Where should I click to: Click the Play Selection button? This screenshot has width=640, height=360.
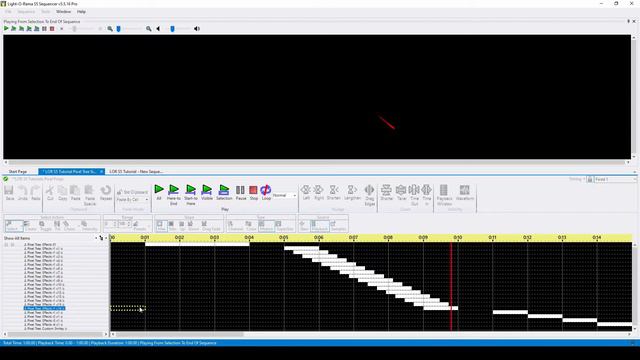[x=224, y=192]
